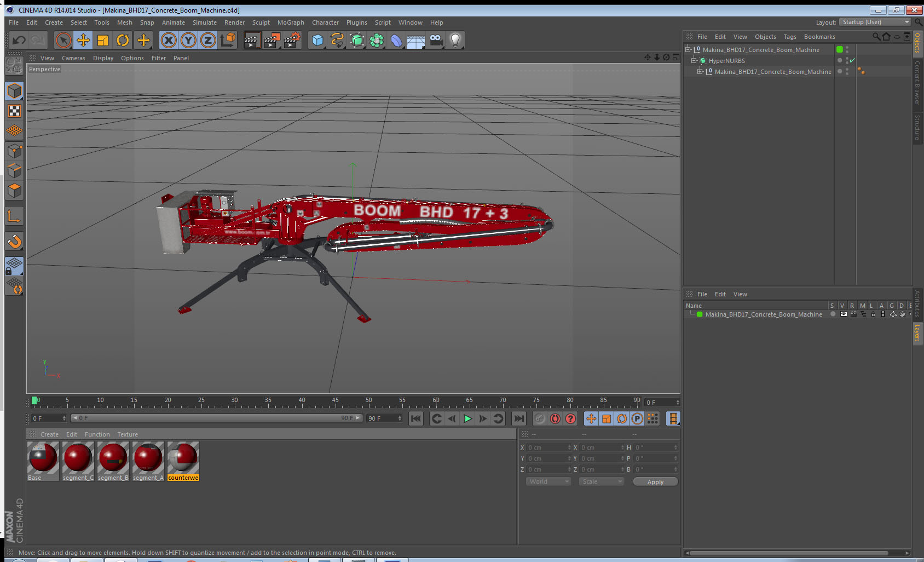Open the World coordinate dropdown

[x=548, y=481]
